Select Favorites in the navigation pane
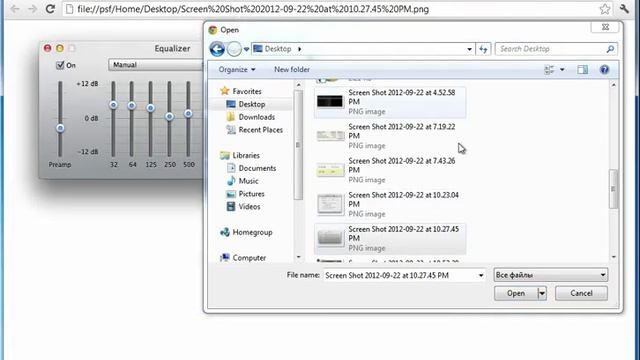This screenshot has height=360, width=640. point(247,91)
